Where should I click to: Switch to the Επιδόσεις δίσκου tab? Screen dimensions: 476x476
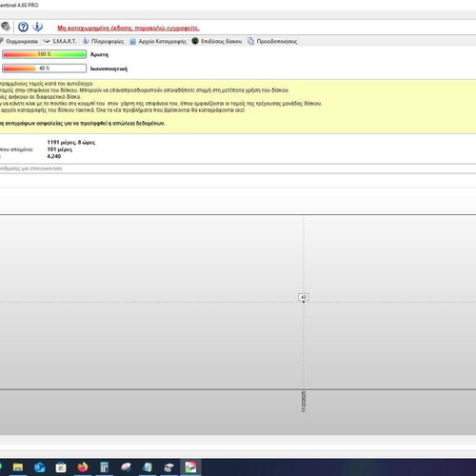(x=217, y=41)
